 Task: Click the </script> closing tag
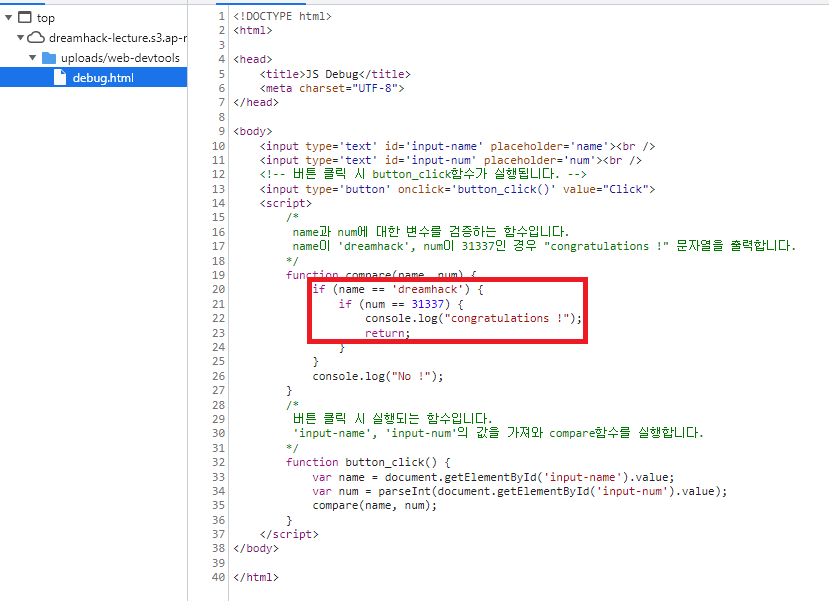point(289,534)
